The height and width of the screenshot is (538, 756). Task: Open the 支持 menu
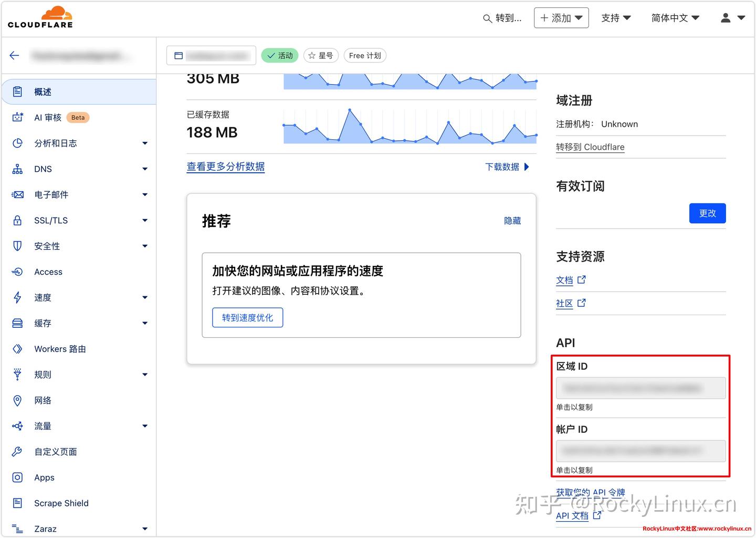click(x=615, y=17)
